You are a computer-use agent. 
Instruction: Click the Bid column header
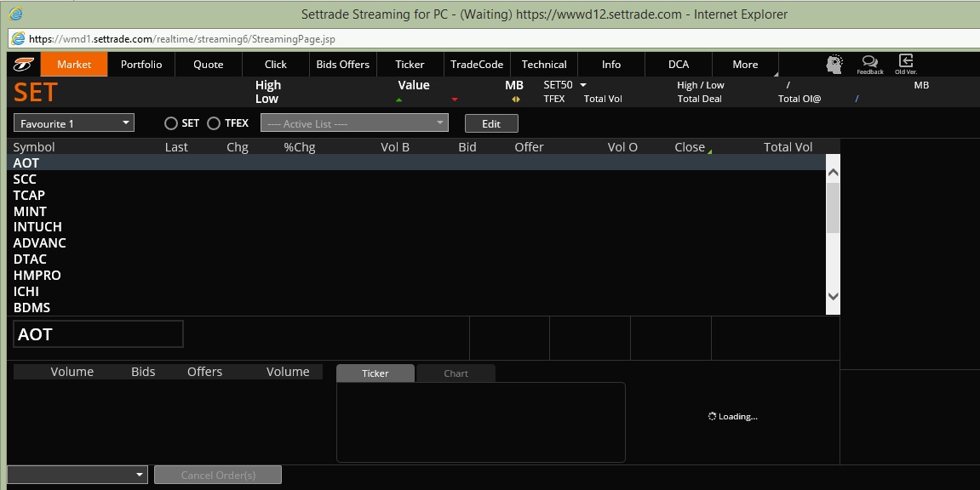pos(467,146)
